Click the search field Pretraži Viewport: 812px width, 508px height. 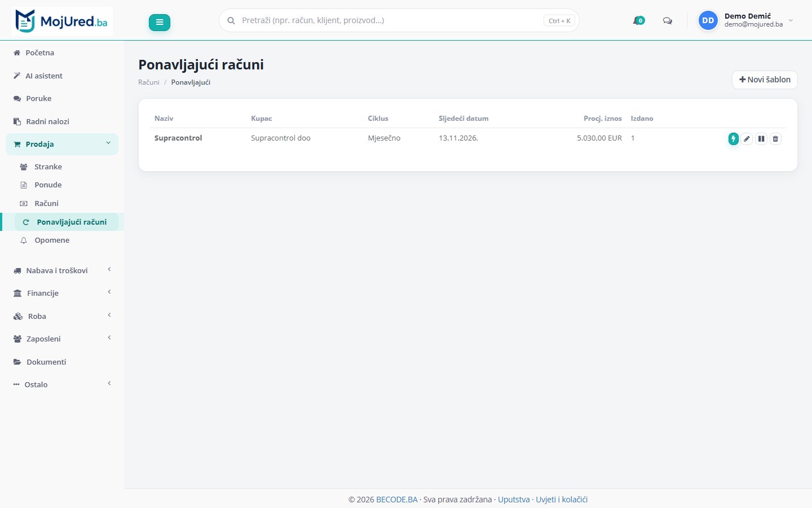pyautogui.click(x=399, y=20)
